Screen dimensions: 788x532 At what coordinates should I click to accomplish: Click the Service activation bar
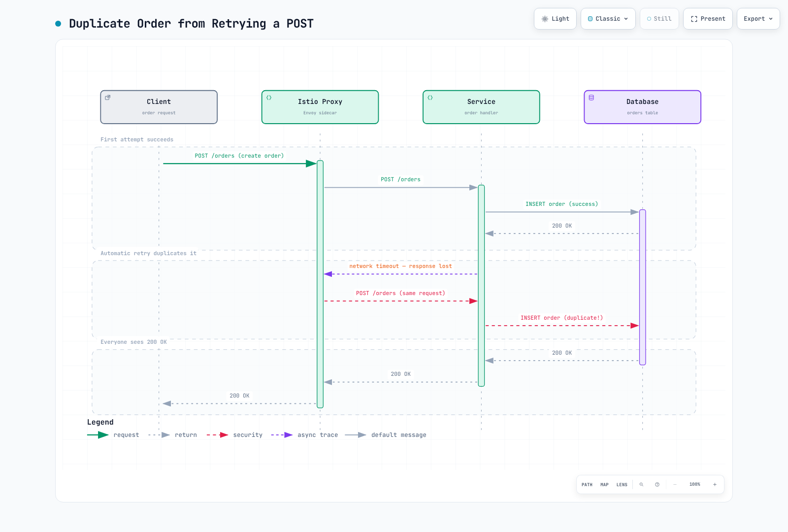point(481,286)
